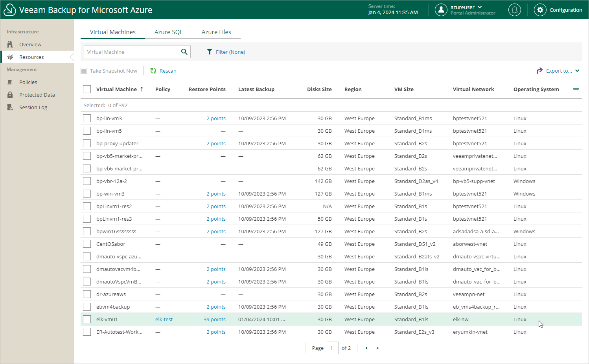Open Protected Data in the sidebar
Viewport: 589px width, 364px height.
click(x=37, y=95)
